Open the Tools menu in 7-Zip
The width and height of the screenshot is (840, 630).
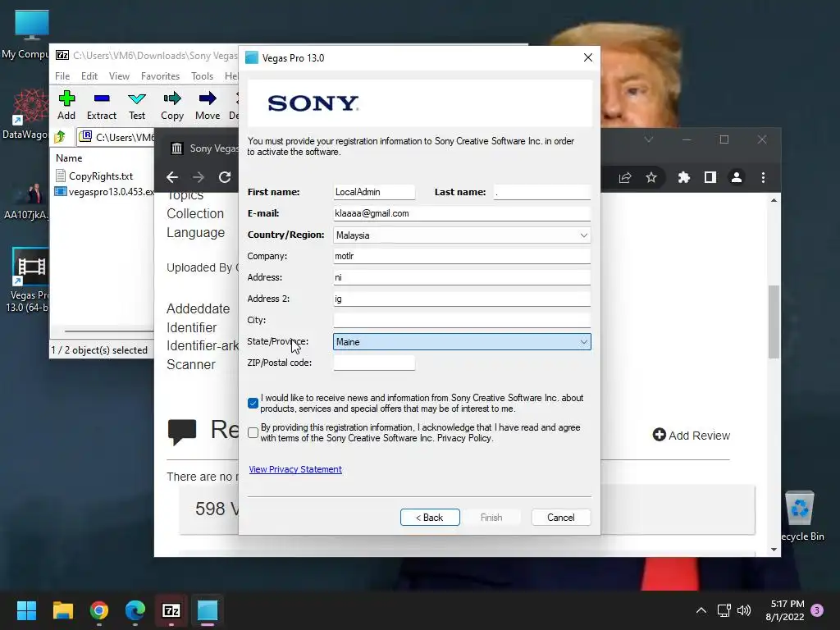pyautogui.click(x=202, y=76)
